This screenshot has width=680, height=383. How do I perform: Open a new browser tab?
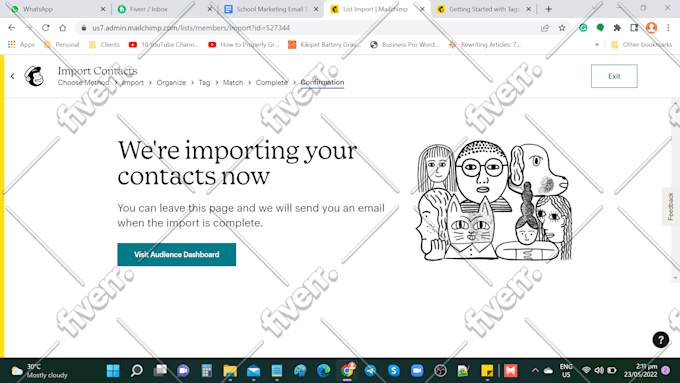click(x=549, y=9)
